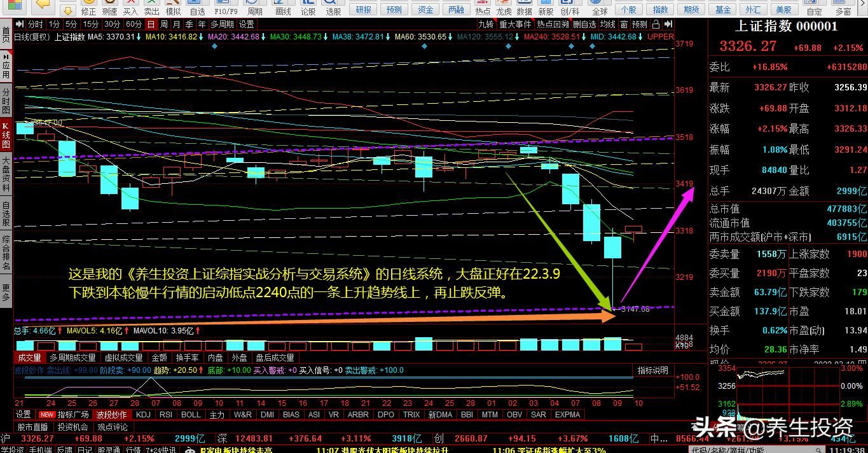Expand the 热点回溯 option
Viewport: 868px width, 453px height.
click(x=553, y=24)
